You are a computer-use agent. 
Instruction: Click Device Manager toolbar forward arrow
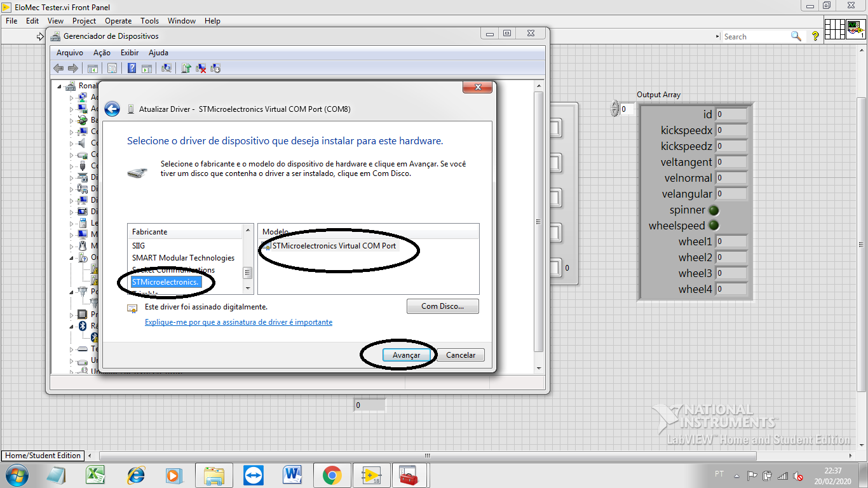click(73, 68)
